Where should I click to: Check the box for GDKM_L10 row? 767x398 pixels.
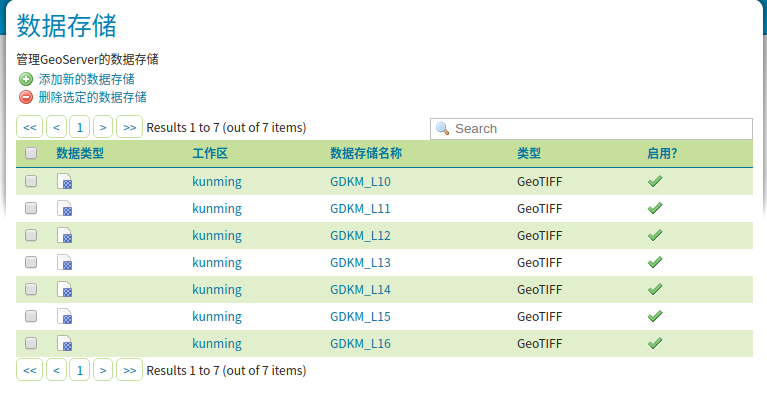[x=31, y=181]
